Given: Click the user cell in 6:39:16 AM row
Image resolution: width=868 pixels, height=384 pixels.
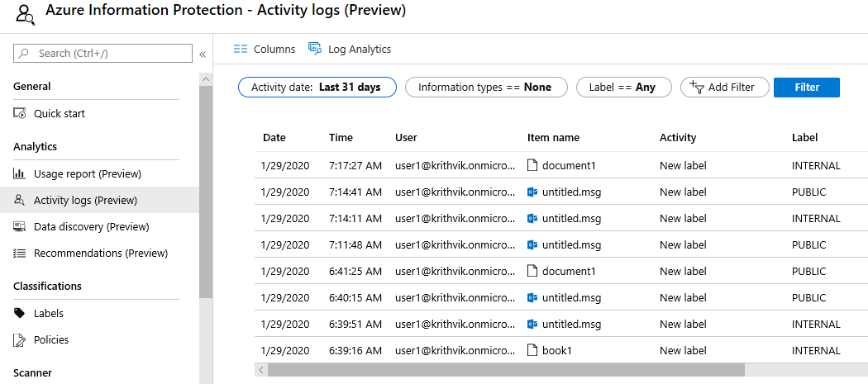Looking at the screenshot, I should (x=455, y=350).
